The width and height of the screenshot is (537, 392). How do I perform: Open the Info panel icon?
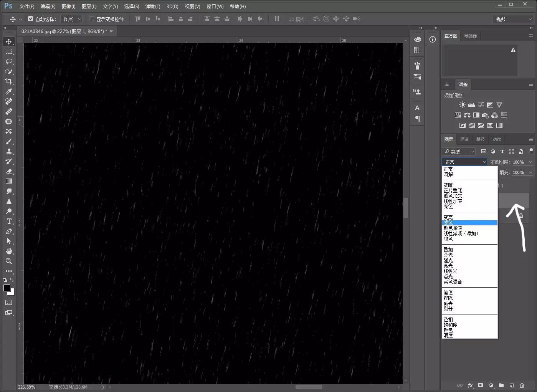(433, 39)
